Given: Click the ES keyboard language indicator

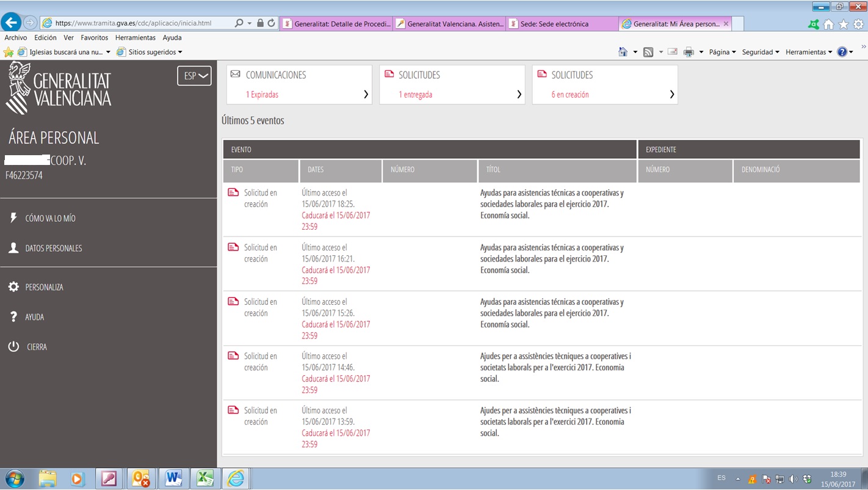Looking at the screenshot, I should pyautogui.click(x=722, y=478).
